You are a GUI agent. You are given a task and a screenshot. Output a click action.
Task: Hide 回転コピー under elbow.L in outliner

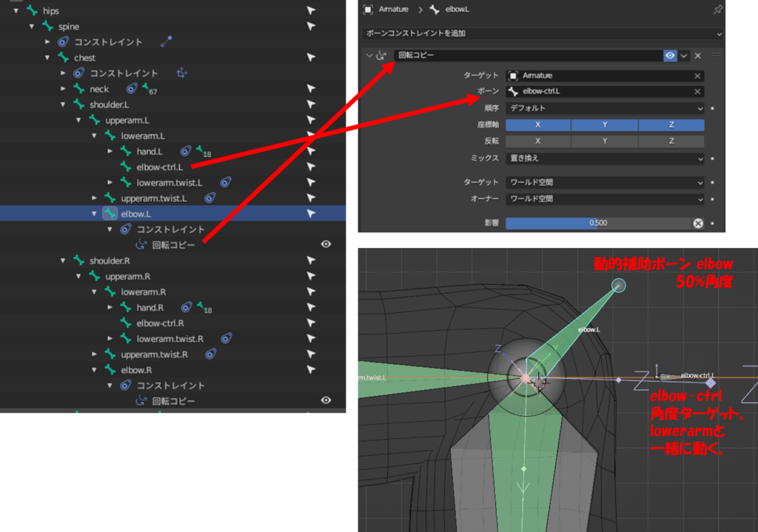(x=326, y=245)
